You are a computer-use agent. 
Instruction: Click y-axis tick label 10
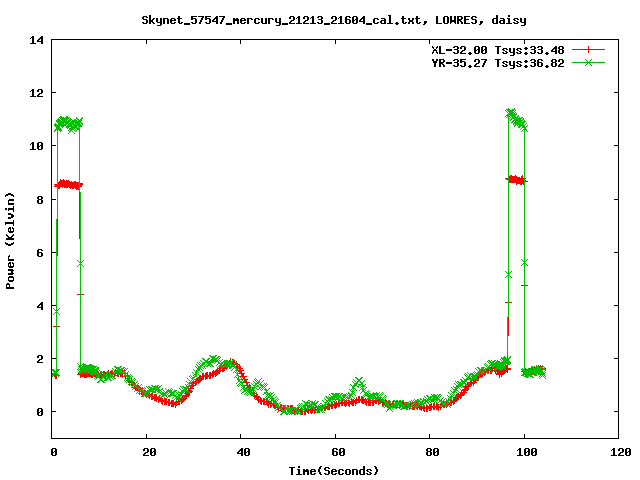[x=36, y=146]
